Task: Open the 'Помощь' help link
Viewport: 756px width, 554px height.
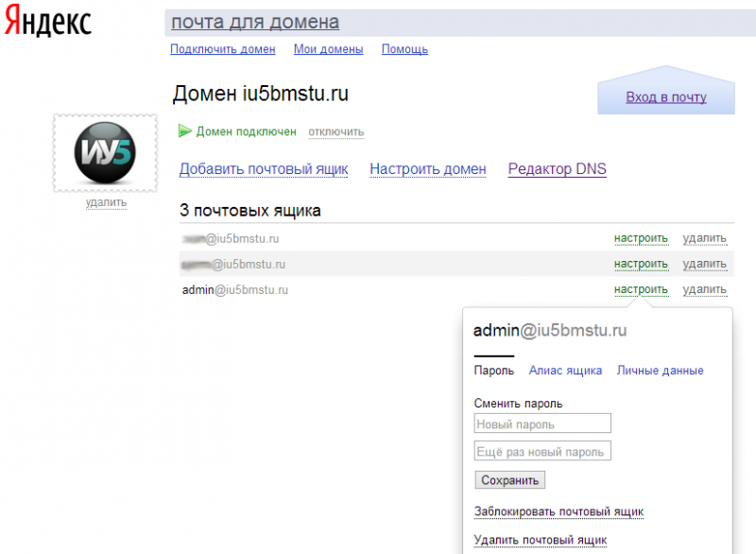Action: point(404,49)
